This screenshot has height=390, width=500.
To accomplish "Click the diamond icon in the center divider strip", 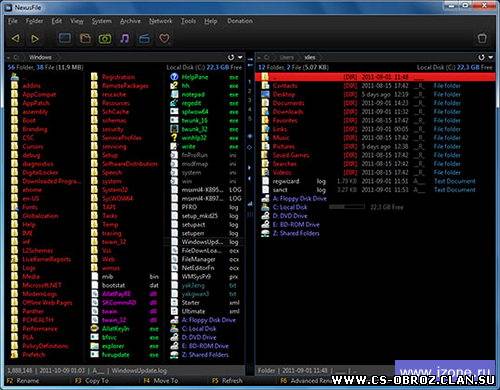I will [250, 147].
